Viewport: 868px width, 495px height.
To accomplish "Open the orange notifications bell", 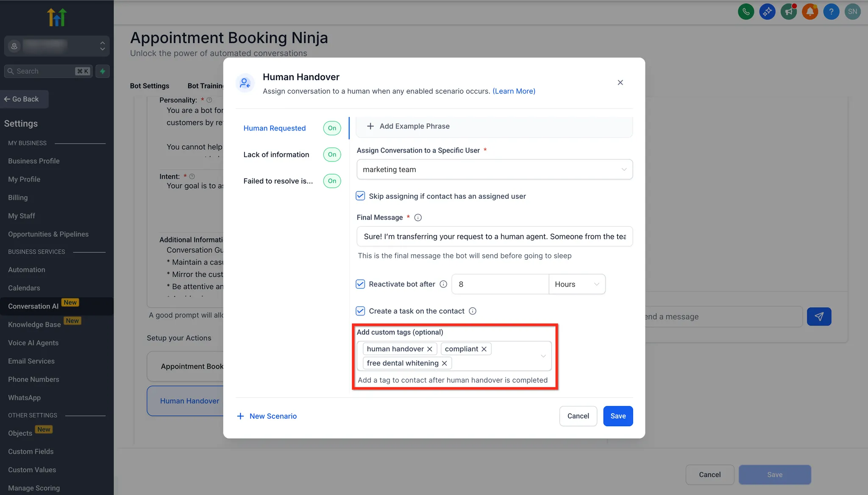I will click(810, 11).
